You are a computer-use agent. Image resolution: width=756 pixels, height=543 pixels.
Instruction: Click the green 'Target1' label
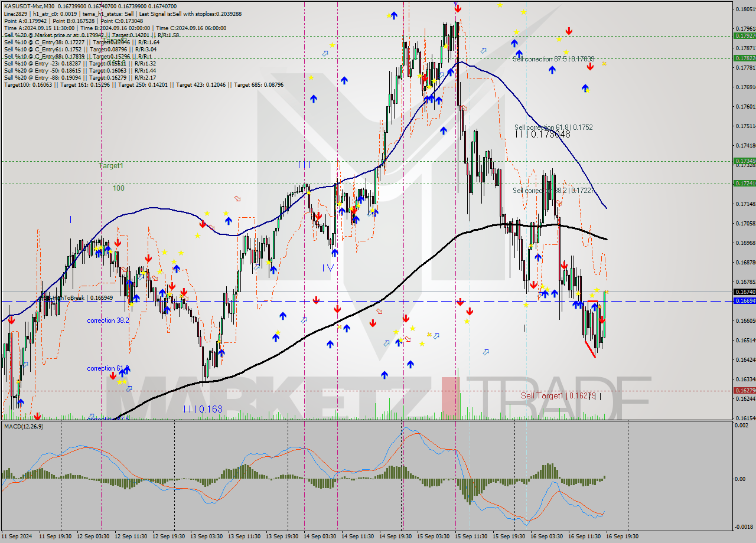111,166
